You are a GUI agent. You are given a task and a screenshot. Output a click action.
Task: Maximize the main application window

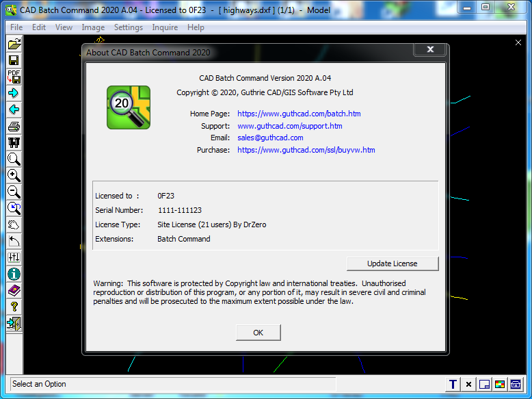point(486,7)
